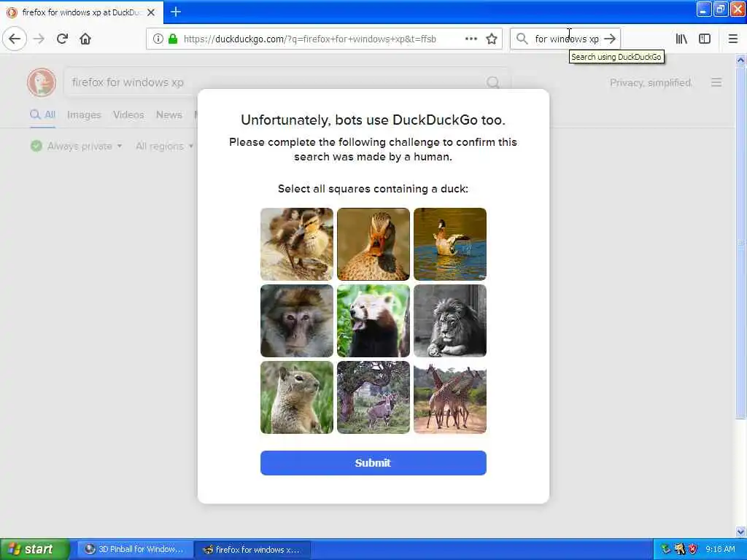747x560 pixels.
Task: Reload the current page
Action: (x=62, y=39)
